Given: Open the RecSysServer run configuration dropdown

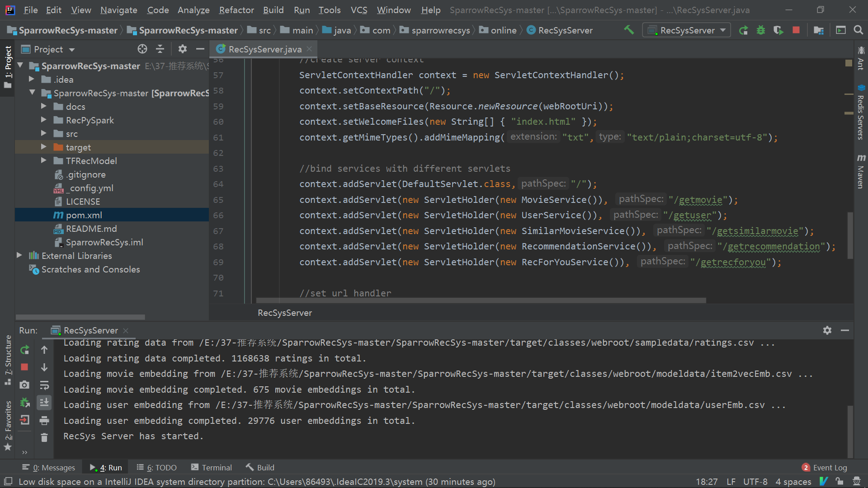Looking at the screenshot, I should click(x=686, y=30).
